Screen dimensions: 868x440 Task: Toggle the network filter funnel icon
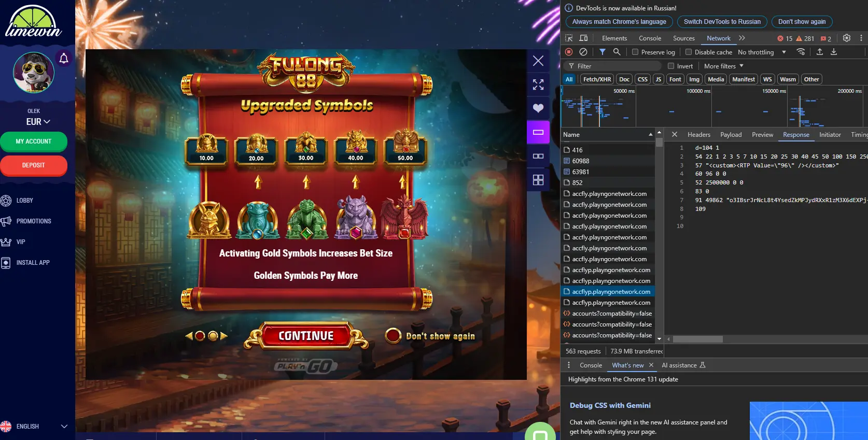pyautogui.click(x=602, y=52)
